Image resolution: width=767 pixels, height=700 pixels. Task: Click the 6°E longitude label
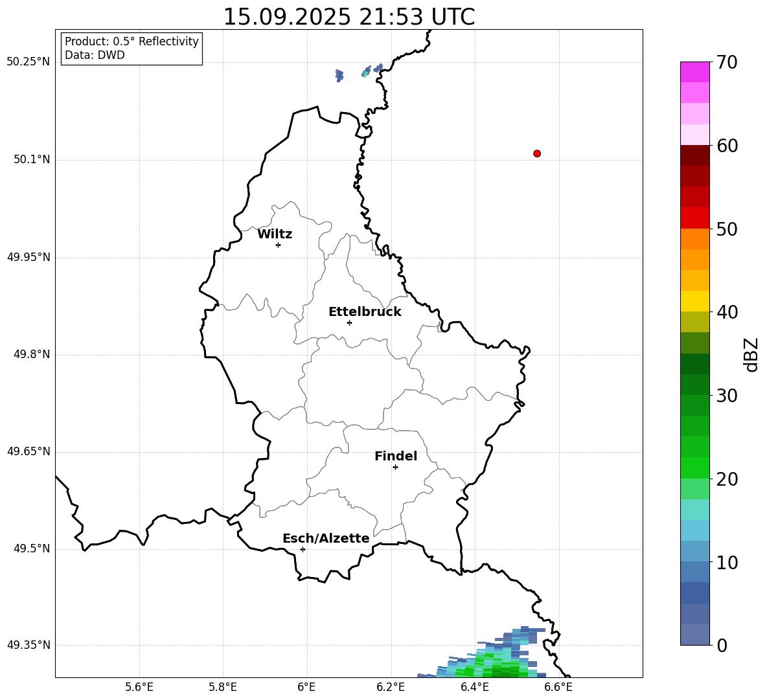point(306,687)
